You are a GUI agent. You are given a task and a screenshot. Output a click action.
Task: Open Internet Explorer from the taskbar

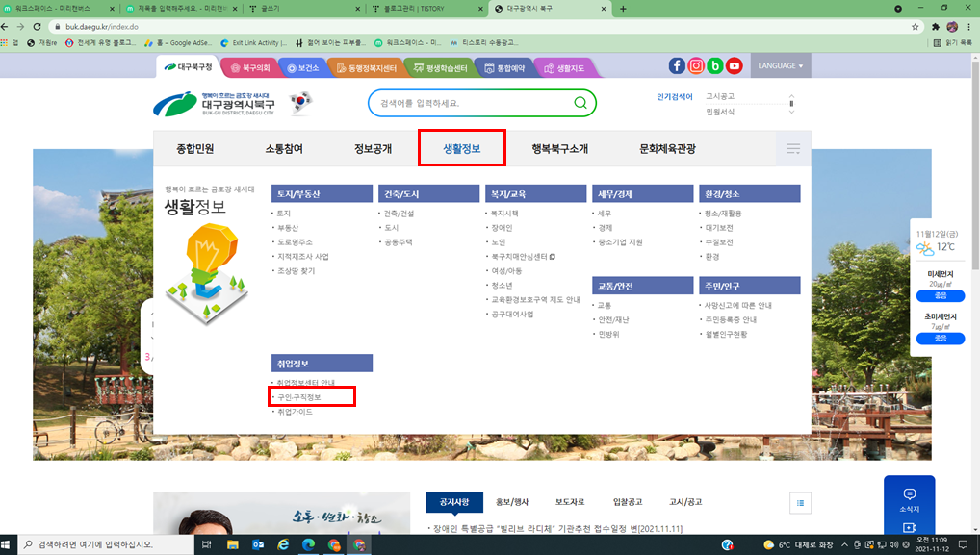click(283, 545)
